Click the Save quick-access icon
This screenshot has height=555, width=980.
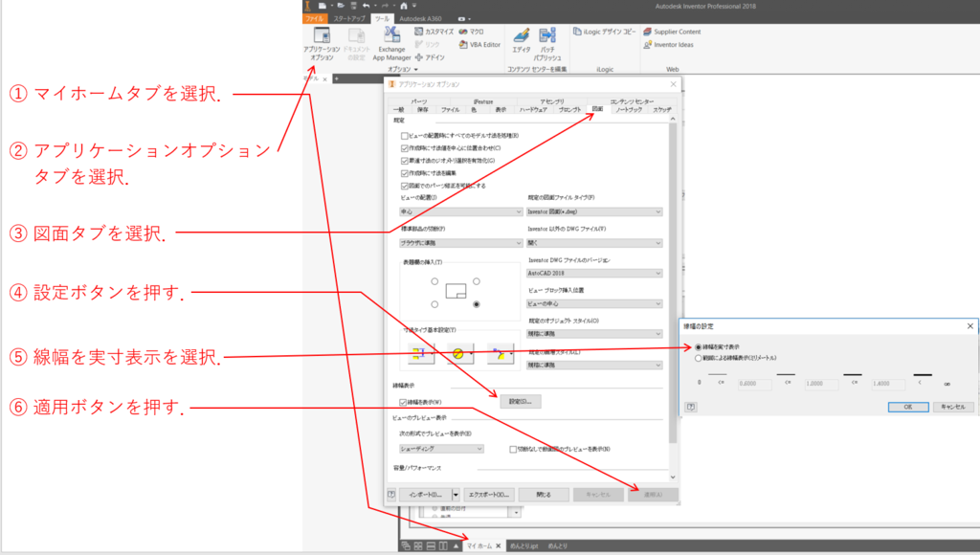(353, 6)
